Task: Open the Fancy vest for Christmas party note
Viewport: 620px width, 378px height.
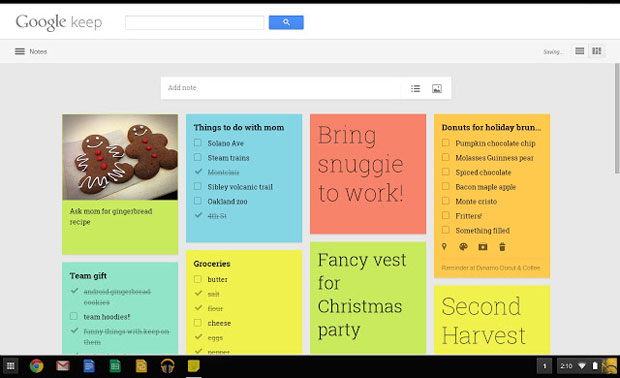Action: [368, 298]
